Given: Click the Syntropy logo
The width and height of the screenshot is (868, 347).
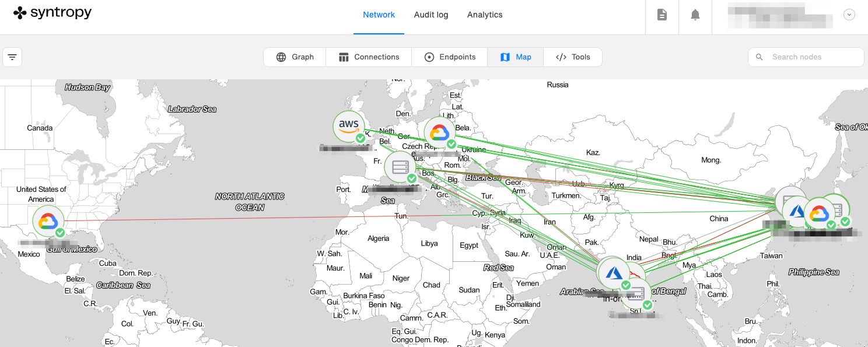Looking at the screenshot, I should (x=52, y=13).
